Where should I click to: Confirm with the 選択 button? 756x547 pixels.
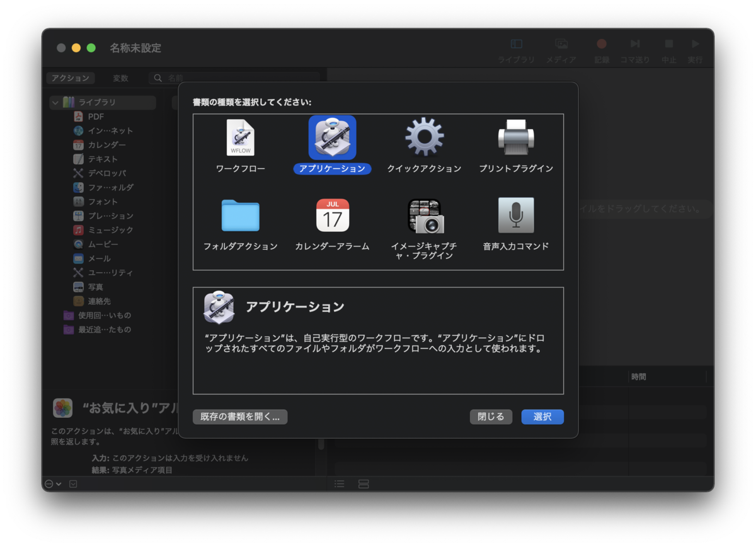click(542, 417)
